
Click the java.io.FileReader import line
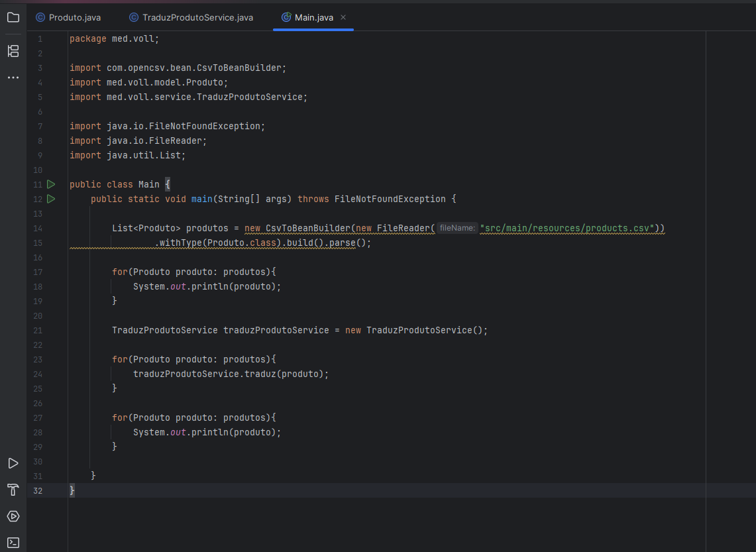tap(138, 140)
